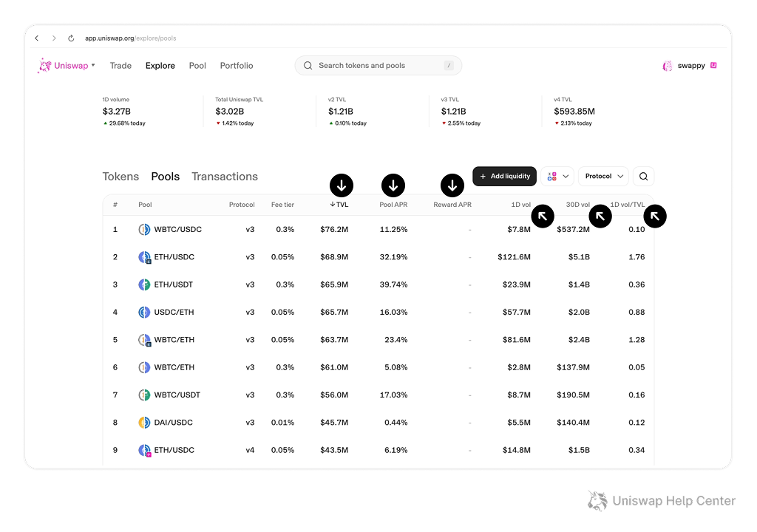Click the ETH/USDC v4 pool token icon
This screenshot has height=532, width=757.
pyautogui.click(x=144, y=451)
